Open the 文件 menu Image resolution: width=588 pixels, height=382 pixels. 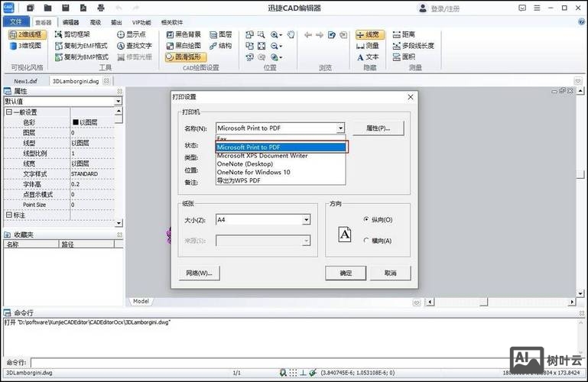click(x=15, y=21)
